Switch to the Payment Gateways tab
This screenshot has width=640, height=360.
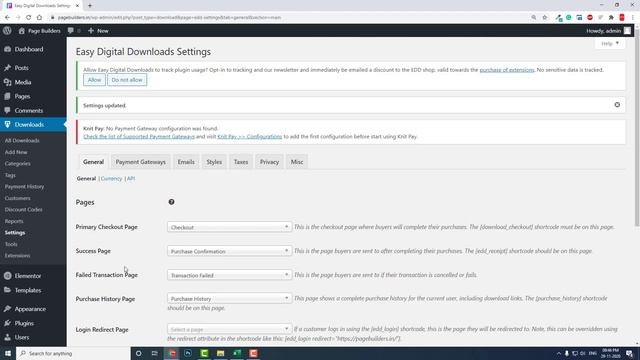140,162
